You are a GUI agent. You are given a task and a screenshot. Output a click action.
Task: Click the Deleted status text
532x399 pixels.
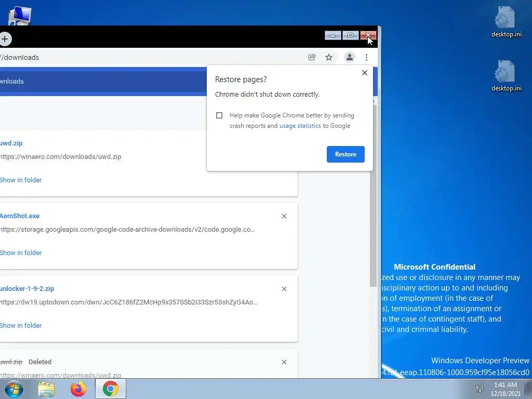40,362
